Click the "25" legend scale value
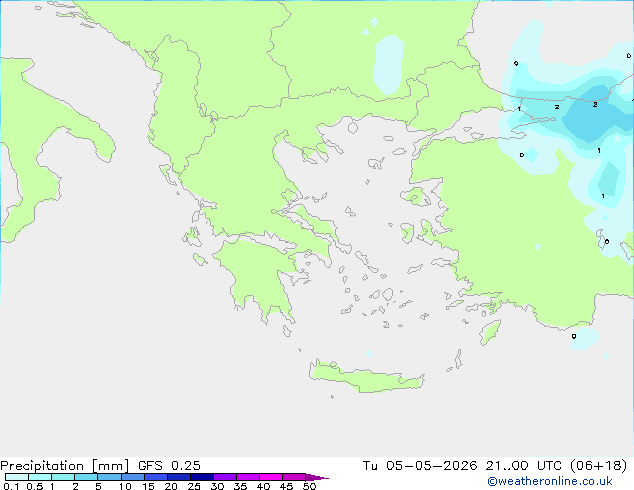Viewport: 634px width, 490px height. click(194, 486)
